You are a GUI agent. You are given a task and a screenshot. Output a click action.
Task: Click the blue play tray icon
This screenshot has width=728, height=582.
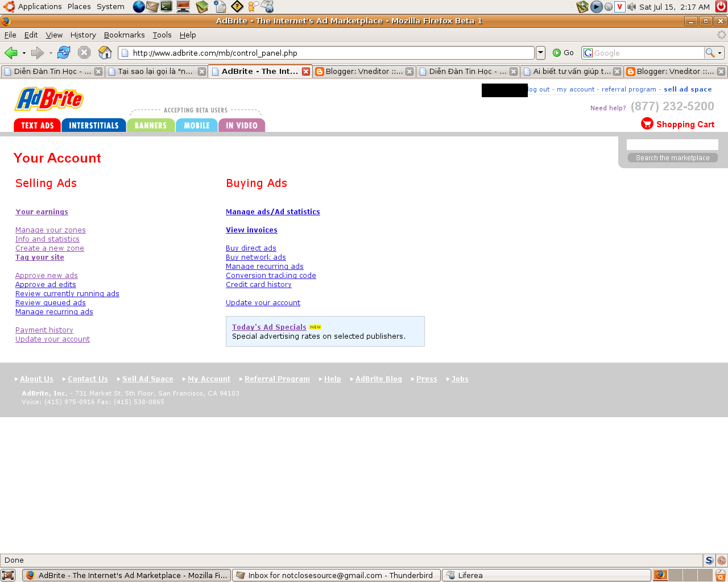coord(596,7)
